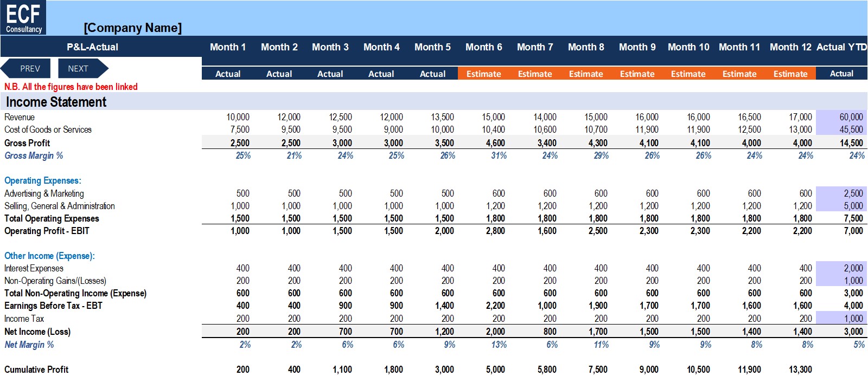Select the [Company Name] title cell
The height and width of the screenshot is (376, 868).
(x=133, y=28)
